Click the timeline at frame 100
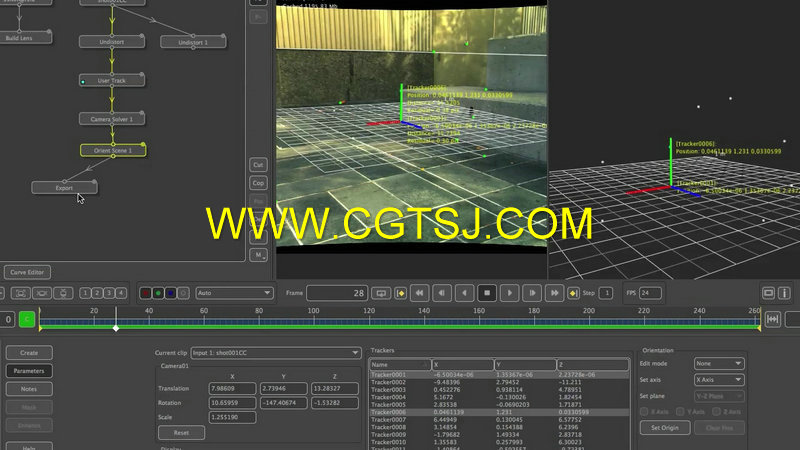The width and height of the screenshot is (800, 450). click(x=314, y=320)
